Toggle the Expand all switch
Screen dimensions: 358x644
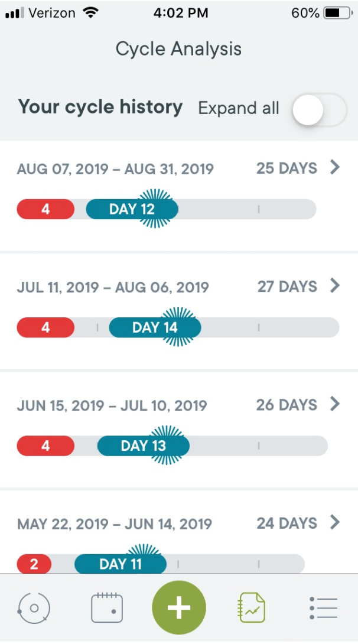(x=320, y=110)
